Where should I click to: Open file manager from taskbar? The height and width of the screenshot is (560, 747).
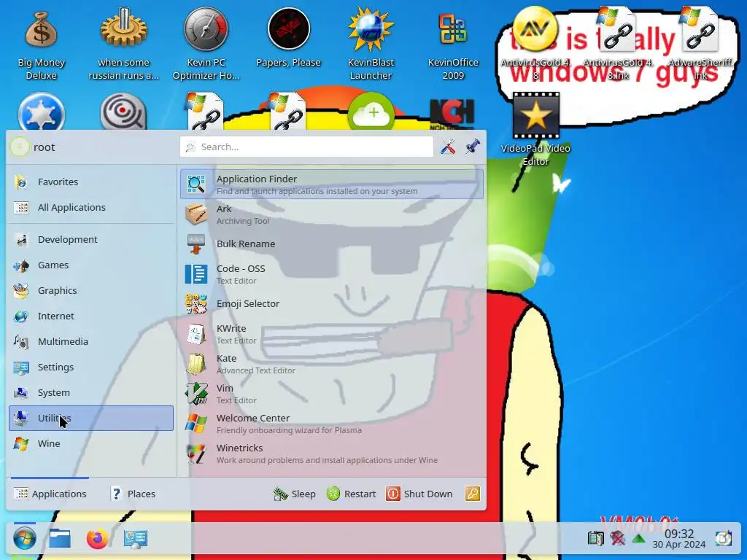pos(60,539)
